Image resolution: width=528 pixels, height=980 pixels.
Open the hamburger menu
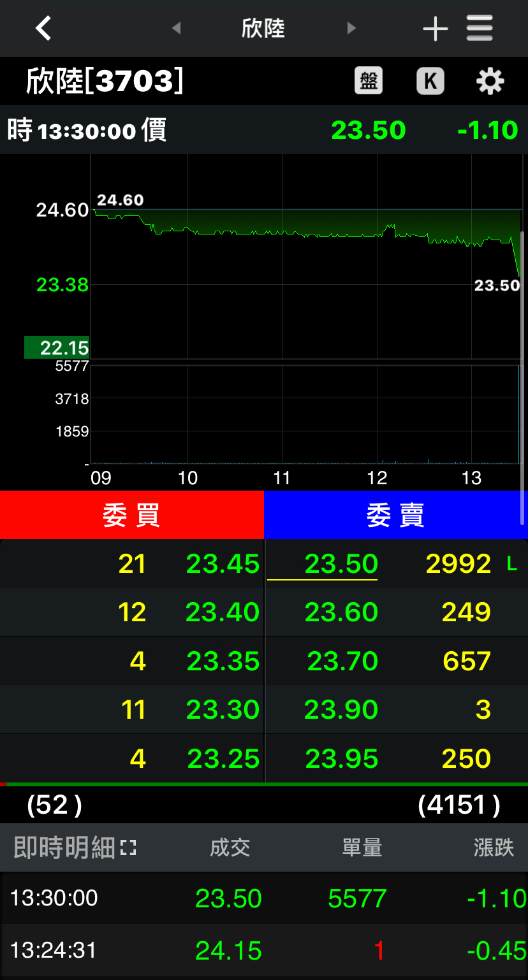pyautogui.click(x=480, y=29)
